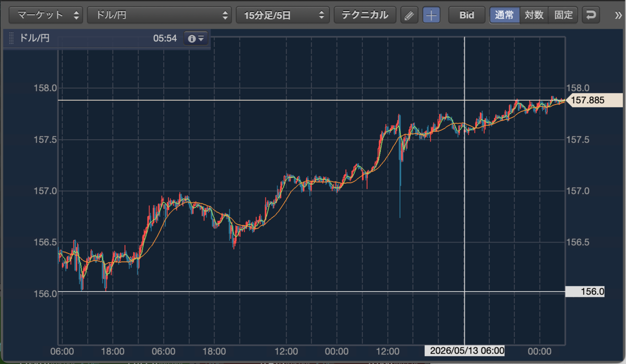
Task: Toggle the crosshair cursor icon
Action: point(431,15)
